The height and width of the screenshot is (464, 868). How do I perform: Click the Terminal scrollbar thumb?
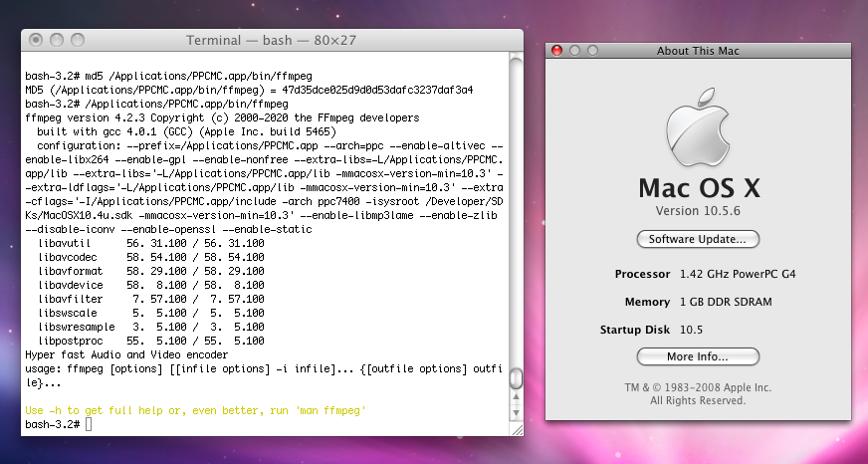click(x=516, y=378)
